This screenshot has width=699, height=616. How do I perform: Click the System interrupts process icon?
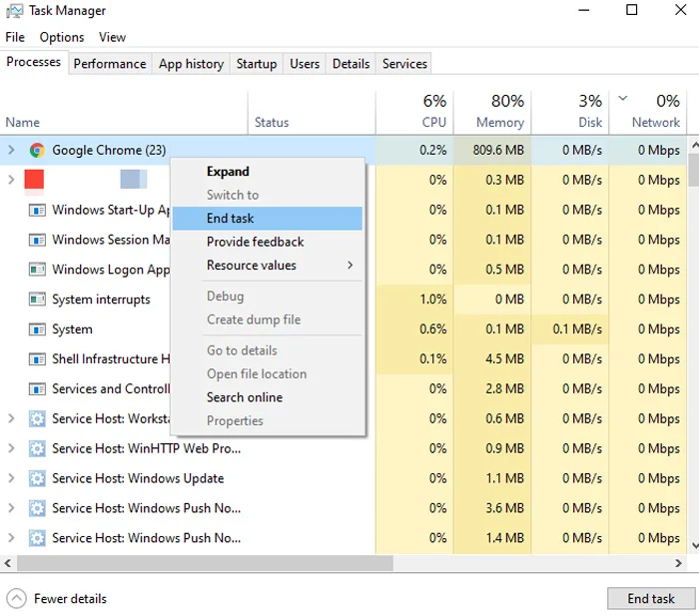pos(37,300)
